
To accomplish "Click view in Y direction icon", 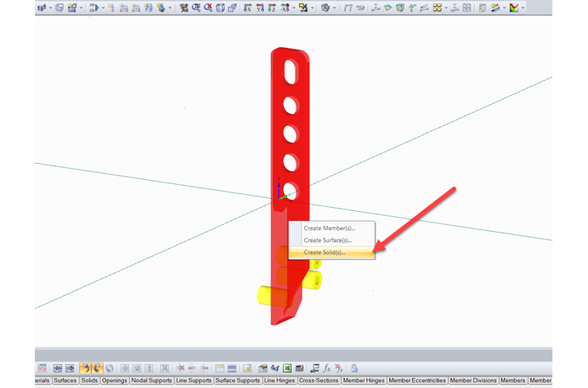I will [260, 8].
